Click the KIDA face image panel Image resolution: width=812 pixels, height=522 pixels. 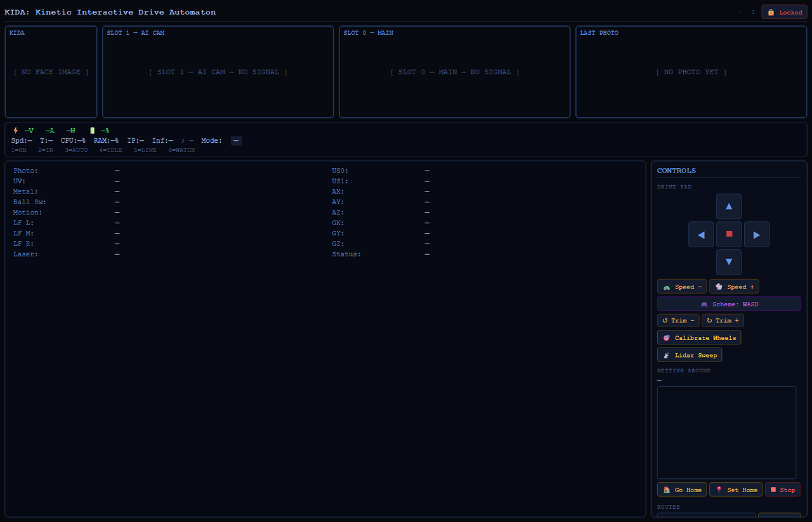pos(51,72)
